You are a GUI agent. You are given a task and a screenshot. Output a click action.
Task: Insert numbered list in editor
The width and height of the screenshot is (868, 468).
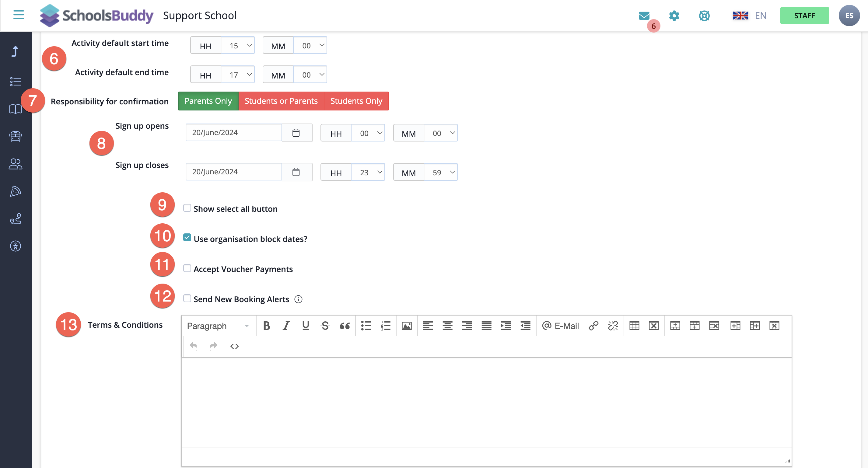tap(386, 326)
